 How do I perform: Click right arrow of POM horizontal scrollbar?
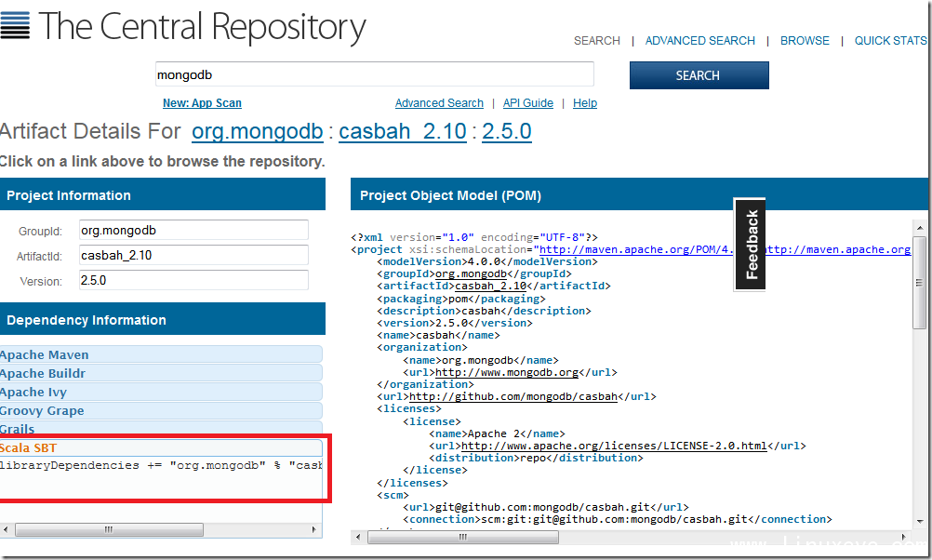point(904,537)
